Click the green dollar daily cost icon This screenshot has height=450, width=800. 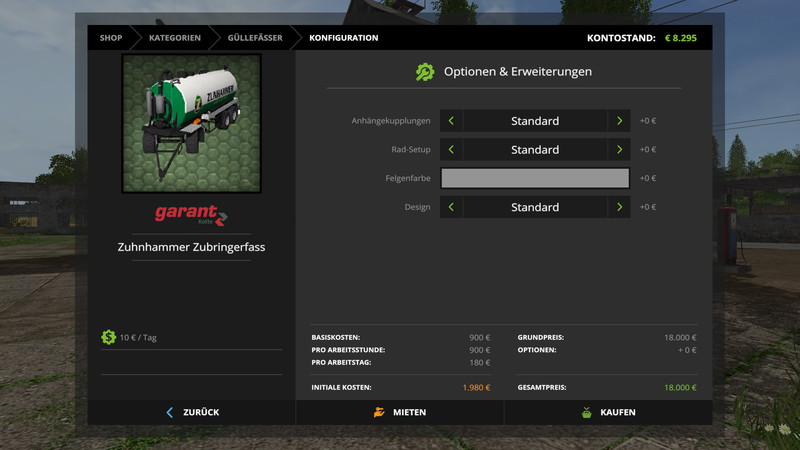[108, 337]
